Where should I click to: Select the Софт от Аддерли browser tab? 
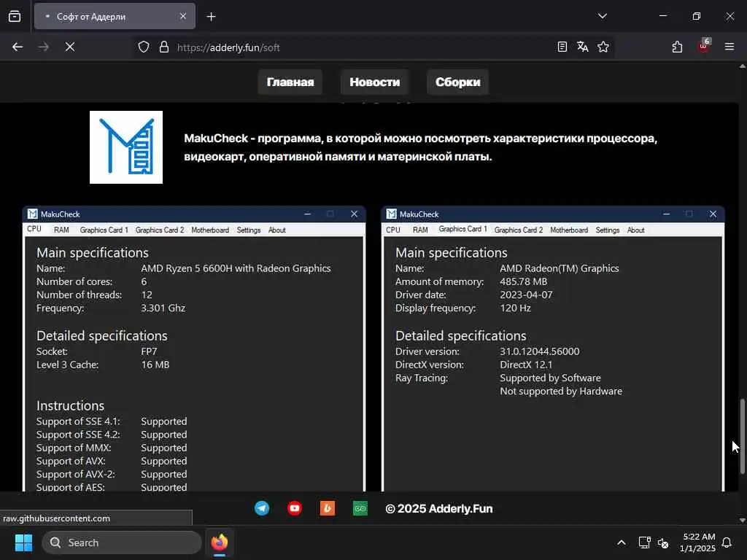point(115,16)
